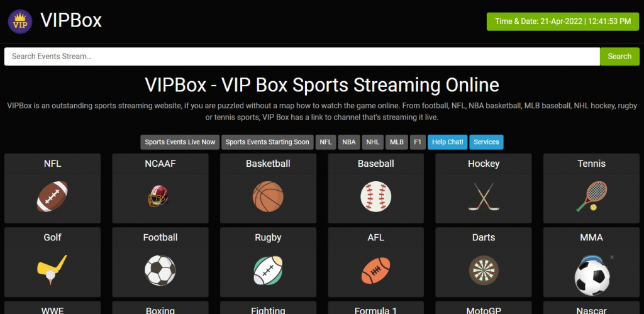Screen dimensions: 644x314
Task: Click the Tennis card heading
Action: tap(591, 164)
